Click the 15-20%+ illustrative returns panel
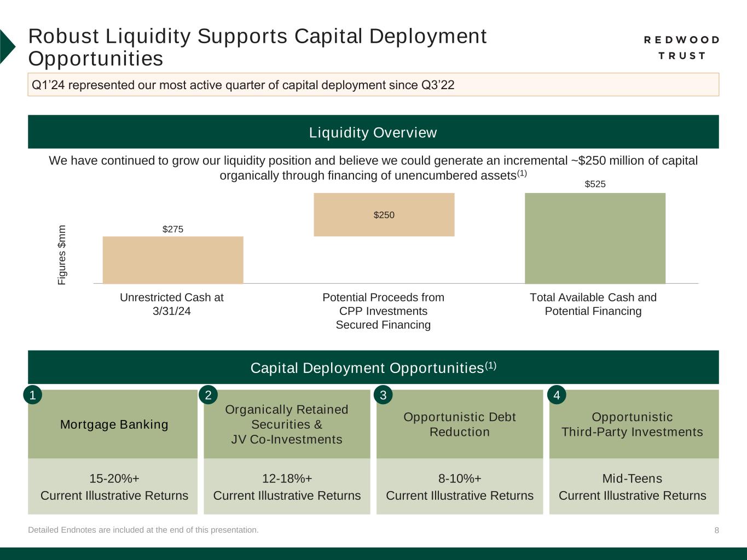This screenshot has height=560, width=747. tap(114, 487)
